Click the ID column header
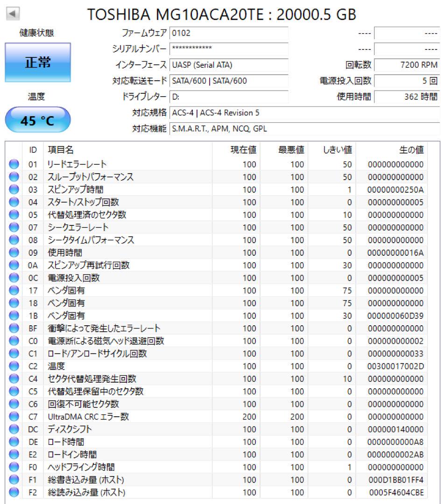 tap(33, 150)
